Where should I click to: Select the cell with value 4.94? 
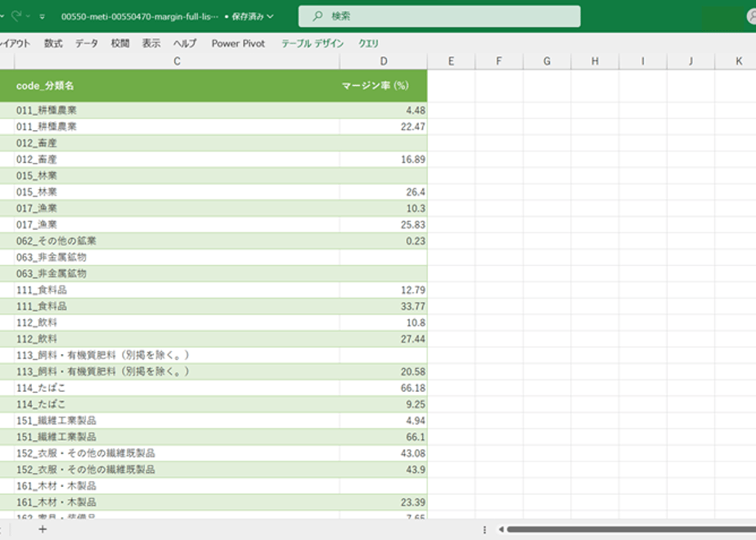(383, 421)
